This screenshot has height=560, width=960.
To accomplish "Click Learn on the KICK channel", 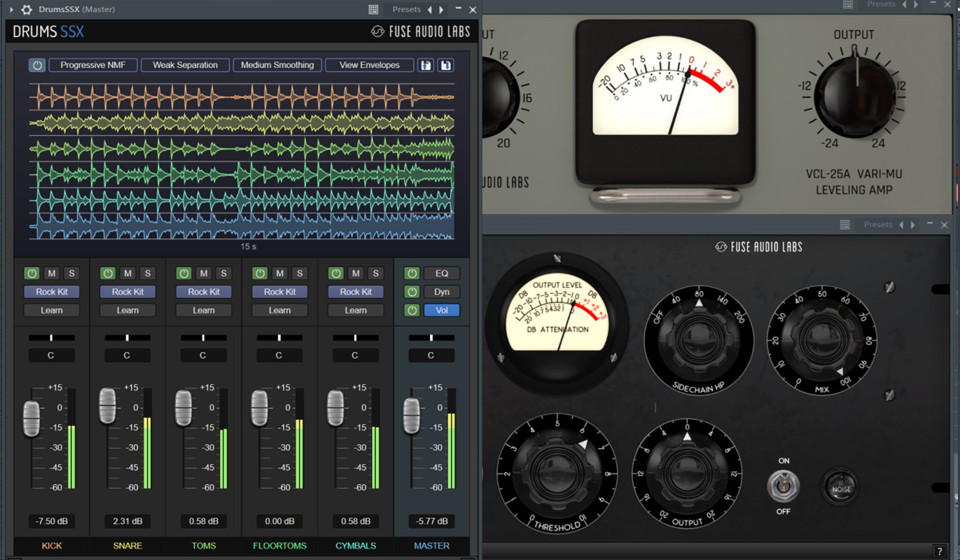I will (x=52, y=310).
